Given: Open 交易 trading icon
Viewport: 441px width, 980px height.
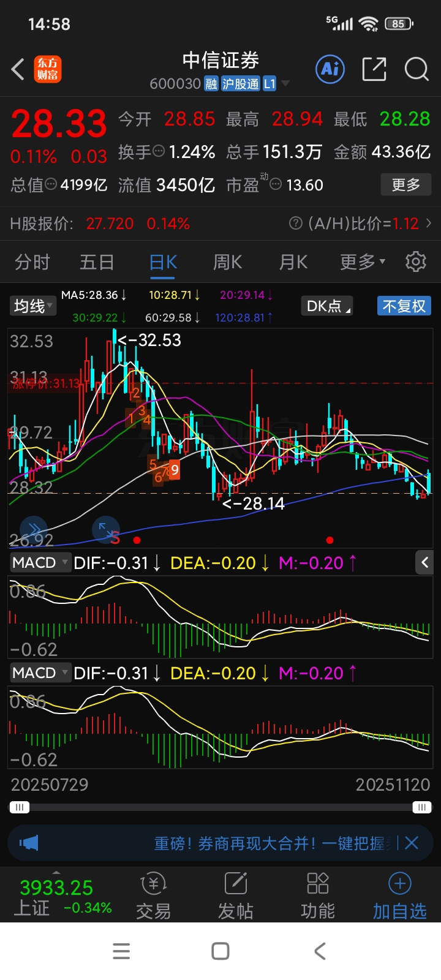Looking at the screenshot, I should point(153,896).
